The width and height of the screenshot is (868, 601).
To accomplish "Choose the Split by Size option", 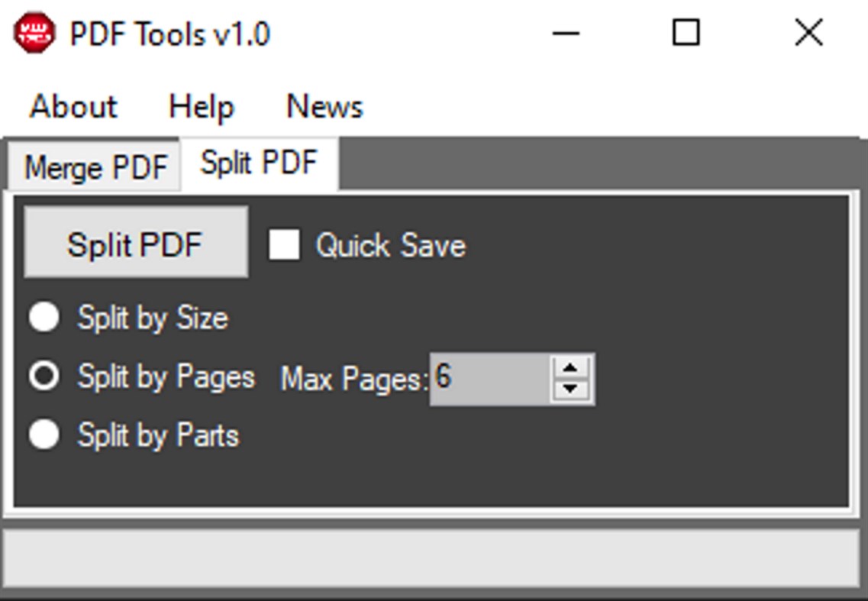I will pyautogui.click(x=44, y=318).
